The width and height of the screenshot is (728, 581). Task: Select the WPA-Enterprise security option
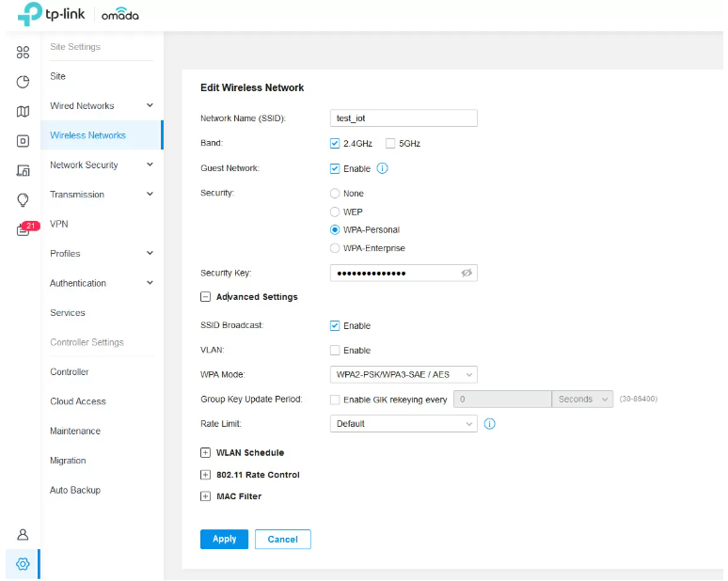click(x=335, y=248)
